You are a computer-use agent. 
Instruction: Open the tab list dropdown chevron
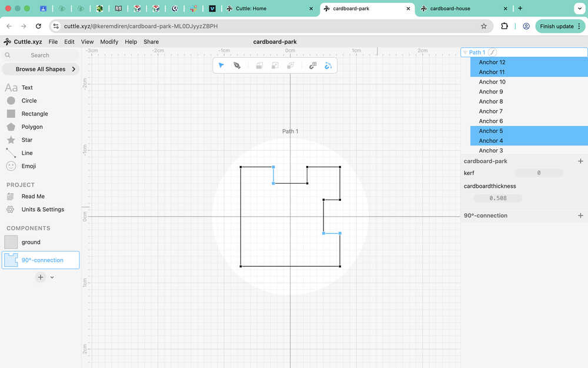click(x=580, y=8)
